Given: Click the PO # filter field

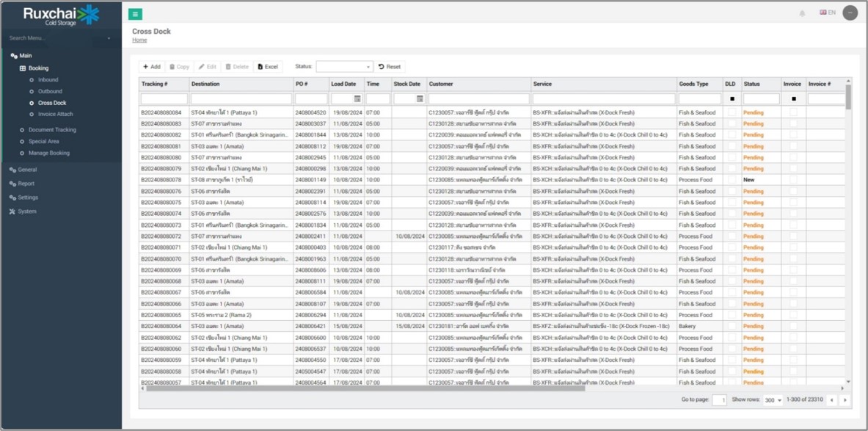Looking at the screenshot, I should (x=311, y=98).
